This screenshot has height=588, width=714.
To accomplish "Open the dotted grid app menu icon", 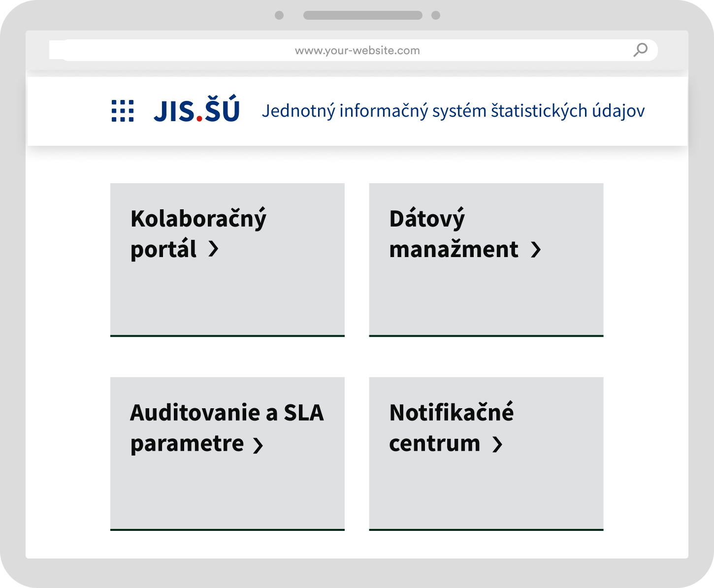I will tap(123, 111).
